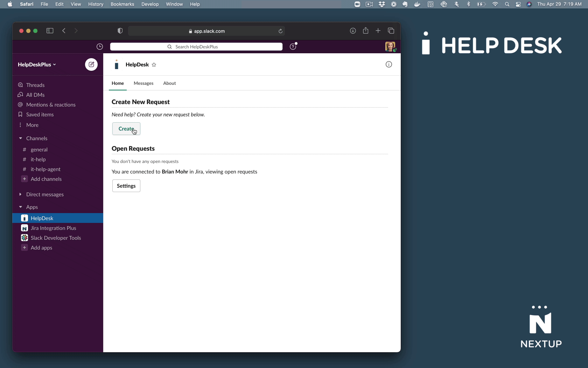Open macOS Control Center icon

518,4
